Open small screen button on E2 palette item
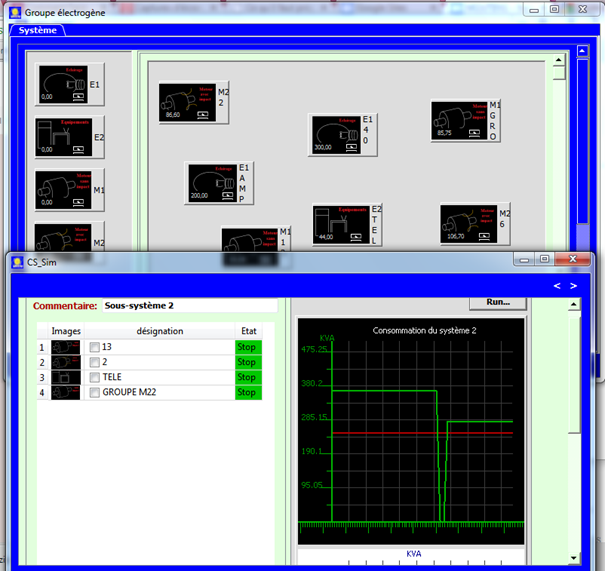The width and height of the screenshot is (605, 571). pyautogui.click(x=78, y=150)
